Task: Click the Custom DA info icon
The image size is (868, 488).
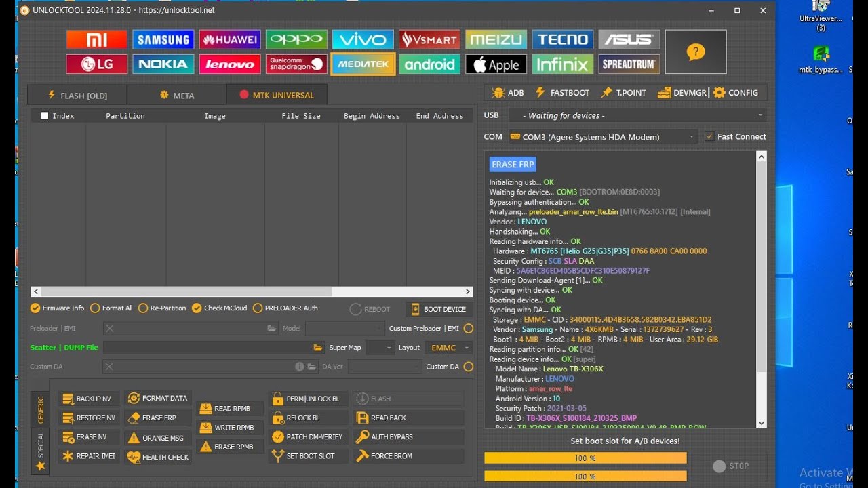Action: pyautogui.click(x=300, y=367)
